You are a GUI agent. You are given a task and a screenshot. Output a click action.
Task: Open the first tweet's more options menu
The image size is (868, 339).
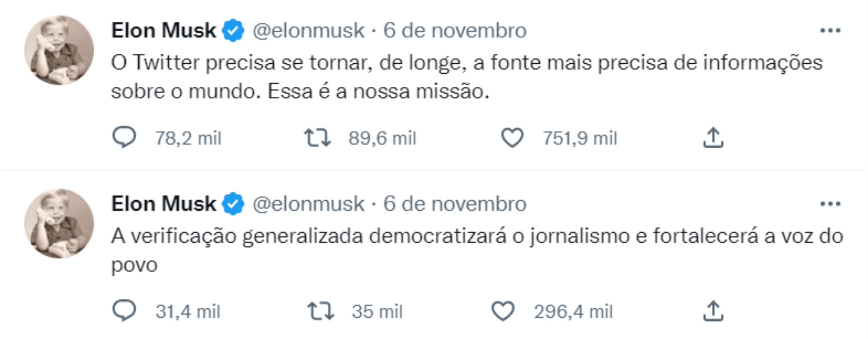coord(830,31)
